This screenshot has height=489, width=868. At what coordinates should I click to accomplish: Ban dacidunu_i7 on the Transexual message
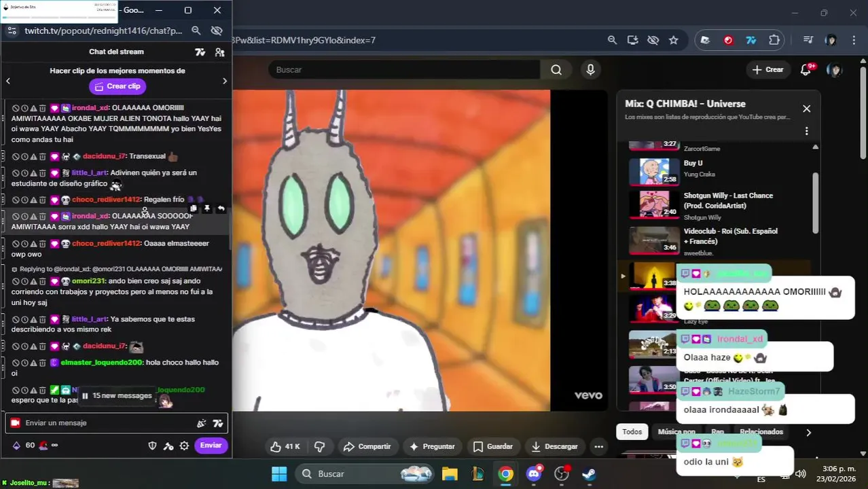pos(15,157)
